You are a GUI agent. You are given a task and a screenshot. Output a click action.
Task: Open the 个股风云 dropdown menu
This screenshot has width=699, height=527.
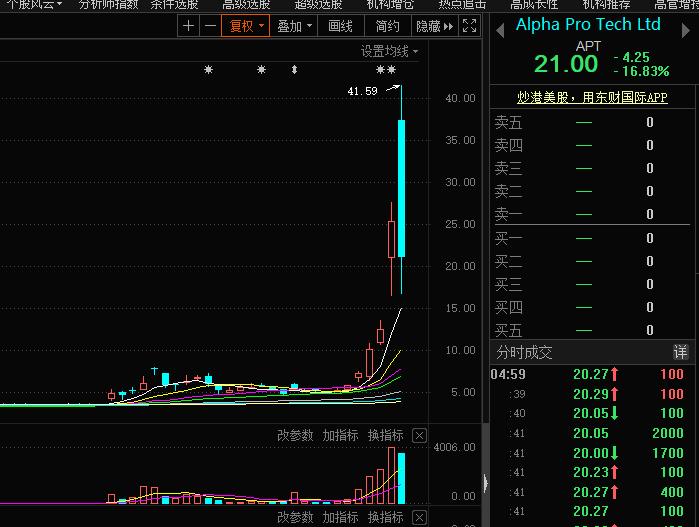34,4
